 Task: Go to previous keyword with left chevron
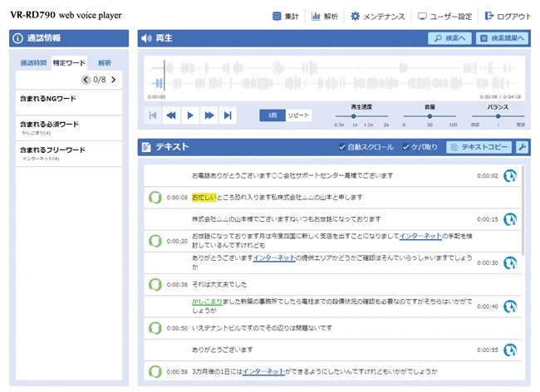pyautogui.click(x=86, y=80)
